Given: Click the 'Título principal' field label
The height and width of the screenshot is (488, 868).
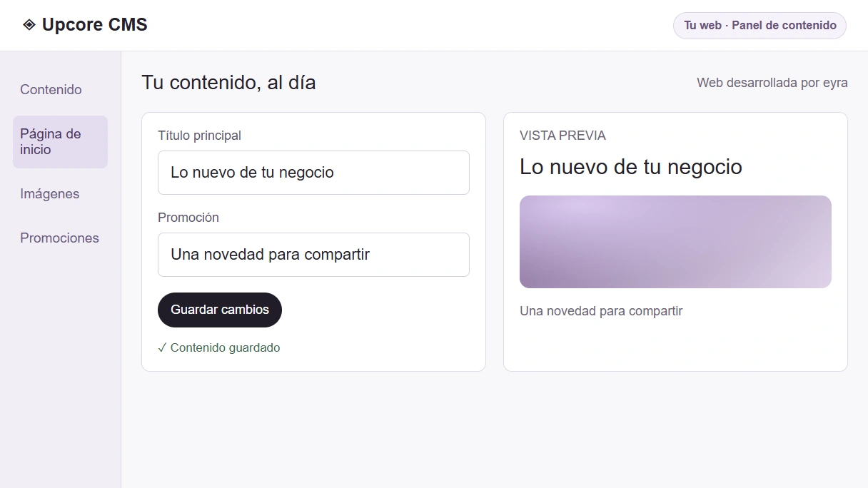Looking at the screenshot, I should pyautogui.click(x=199, y=136).
